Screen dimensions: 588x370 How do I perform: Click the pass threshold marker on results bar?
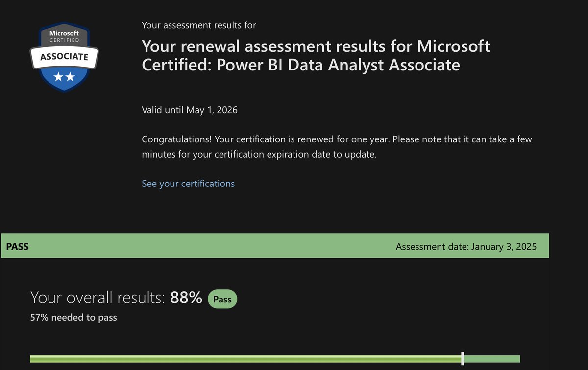(x=463, y=359)
